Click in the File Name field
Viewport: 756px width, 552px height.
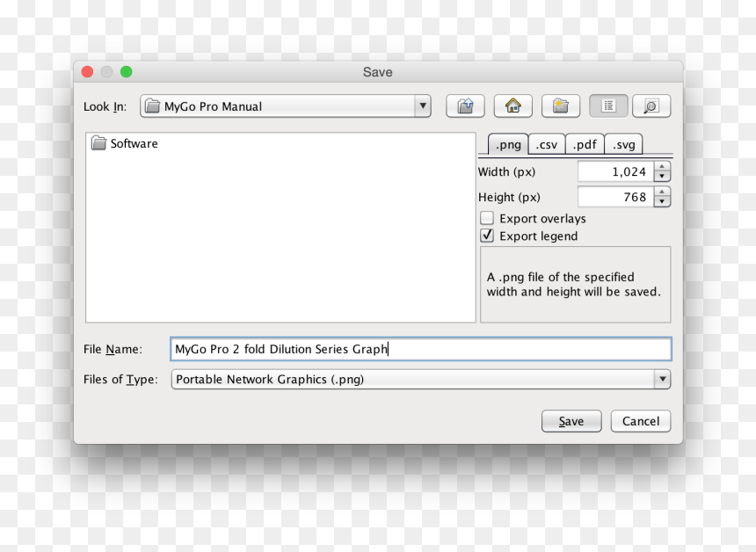coord(420,349)
